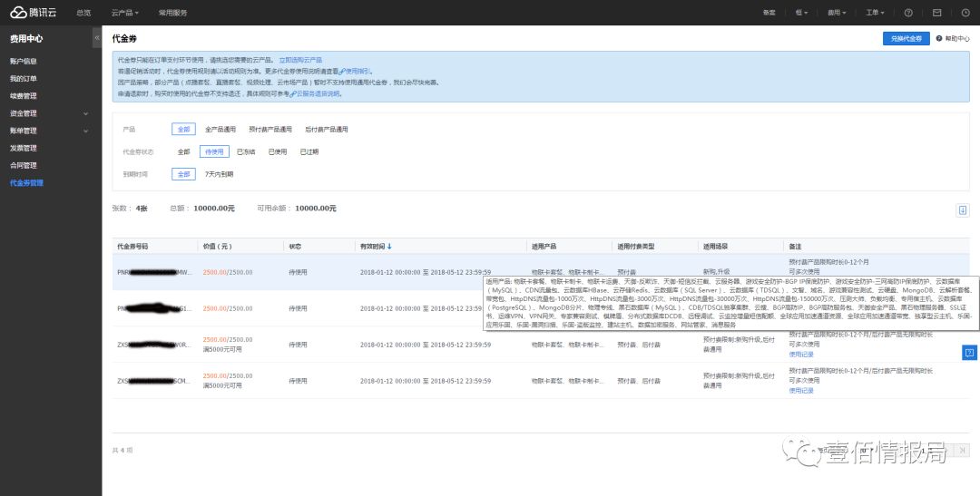Viewport: 980px width, 496px height.
Task: Open the 费用 dropdown in top bar
Action: point(837,13)
